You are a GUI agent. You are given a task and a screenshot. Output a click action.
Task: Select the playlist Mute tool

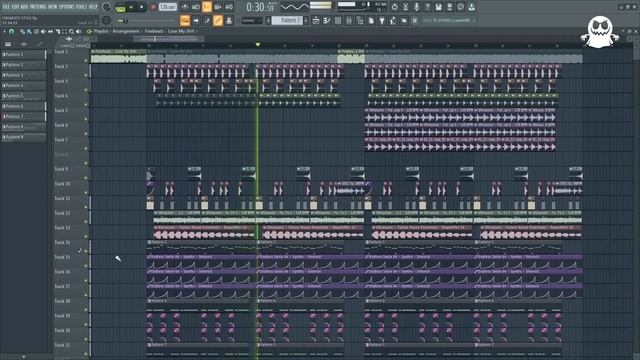pos(43,31)
